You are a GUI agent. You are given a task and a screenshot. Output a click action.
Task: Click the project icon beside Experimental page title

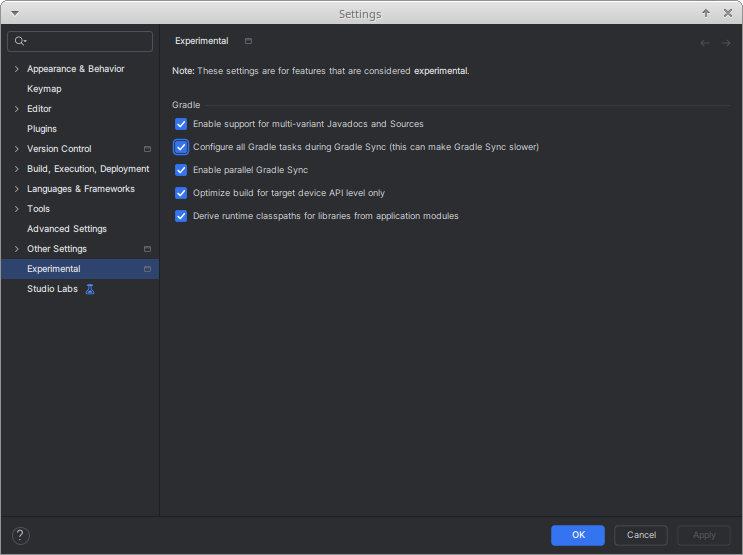[x=248, y=41]
